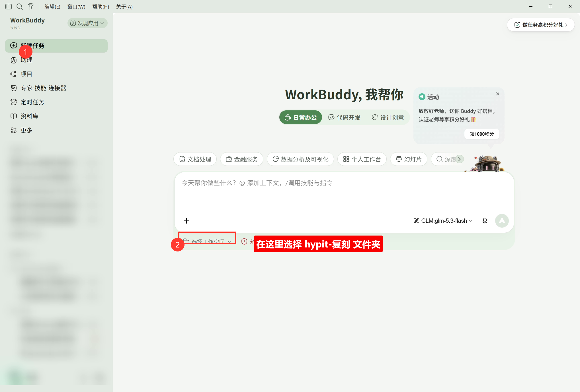
Task: Select the 数据分析及可视化 chip
Action: click(300, 159)
